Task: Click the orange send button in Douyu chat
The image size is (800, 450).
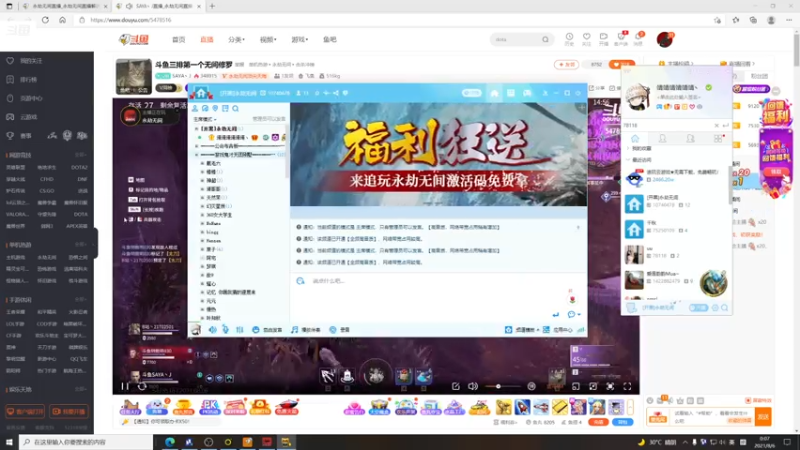Action: [x=763, y=417]
